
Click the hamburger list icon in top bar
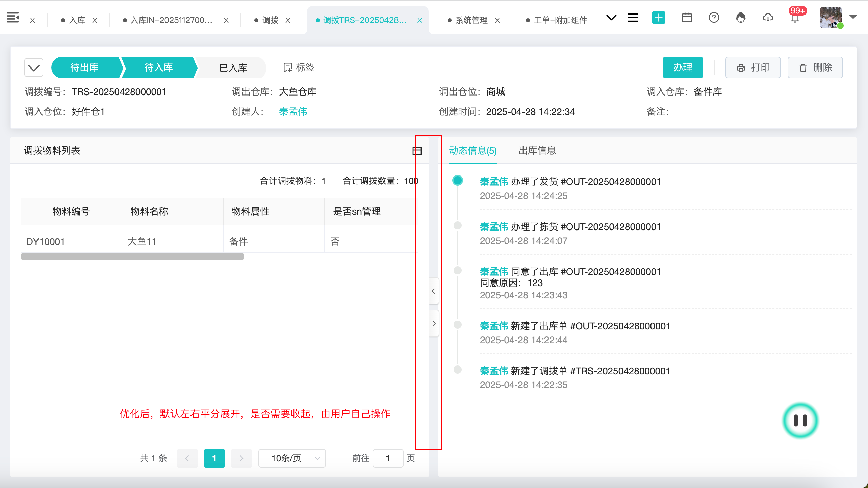[x=633, y=18]
